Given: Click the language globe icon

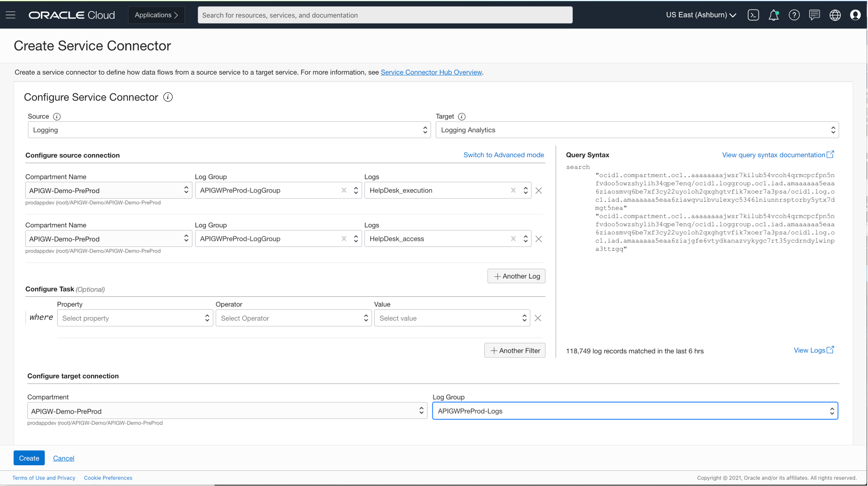Looking at the screenshot, I should [x=835, y=15].
